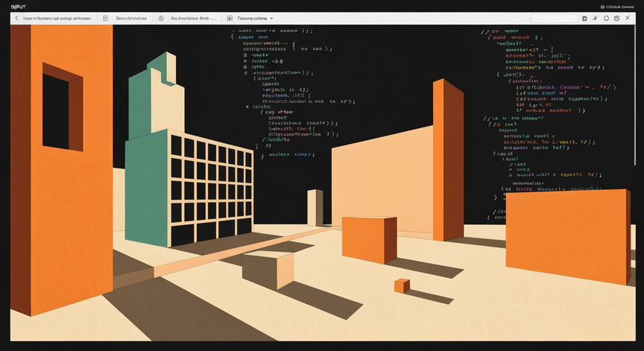The width and height of the screenshot is (644, 351).
Task: Select the third tab next to the clock icon
Action: [193, 18]
